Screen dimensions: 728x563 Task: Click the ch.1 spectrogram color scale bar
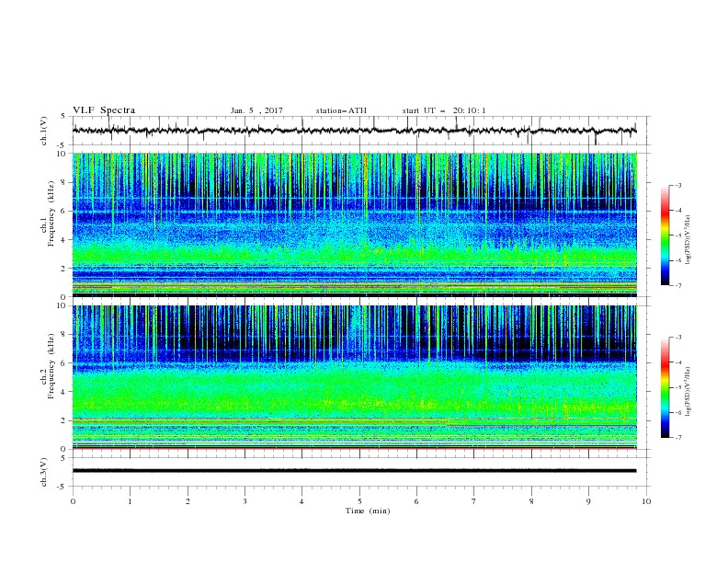pos(665,236)
